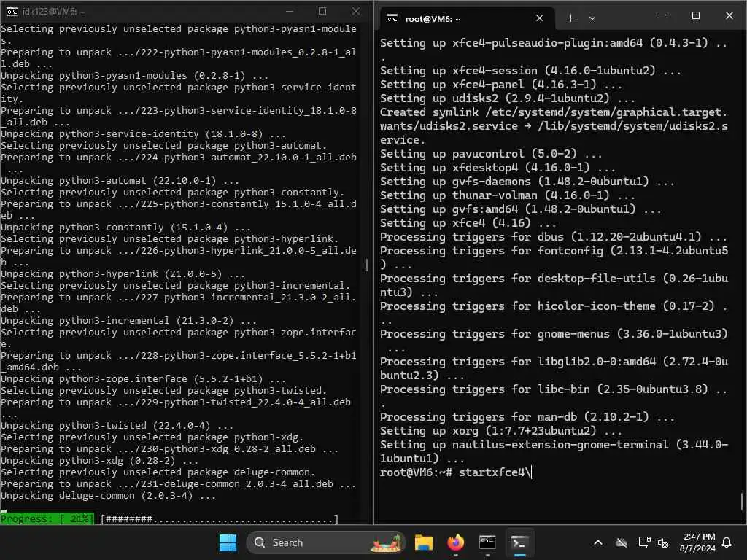Close the root@VM6 tab
Image resolution: width=747 pixels, height=560 pixels.
tap(539, 18)
